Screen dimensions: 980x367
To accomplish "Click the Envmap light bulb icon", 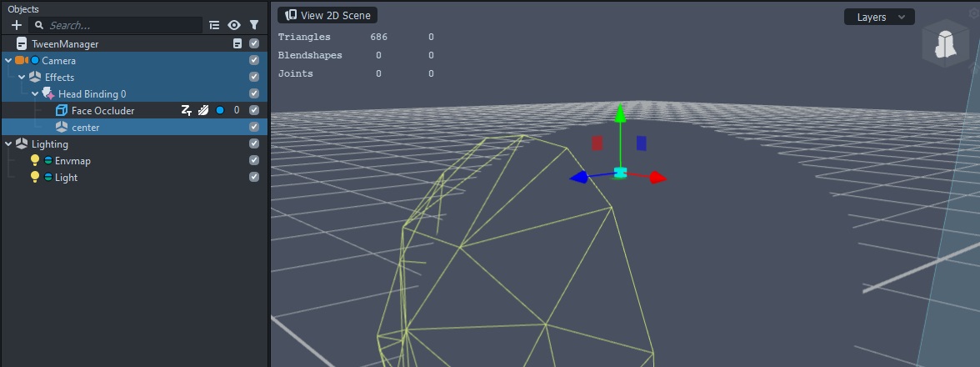I will [35, 161].
